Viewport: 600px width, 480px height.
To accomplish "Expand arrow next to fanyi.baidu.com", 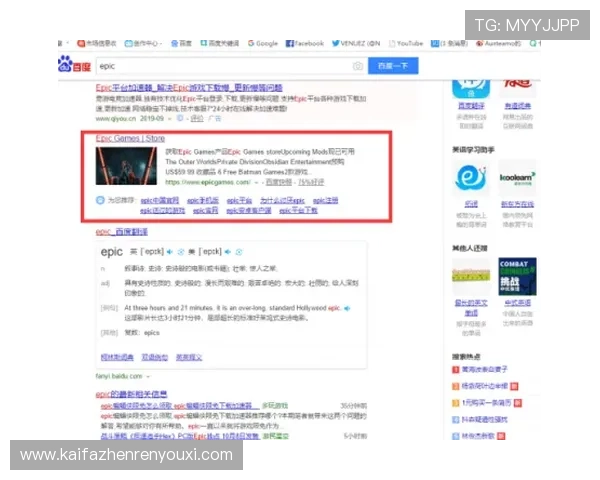I will click(x=148, y=377).
